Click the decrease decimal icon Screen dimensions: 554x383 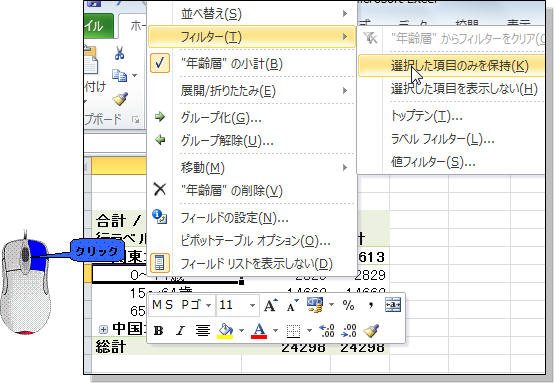tap(349, 331)
